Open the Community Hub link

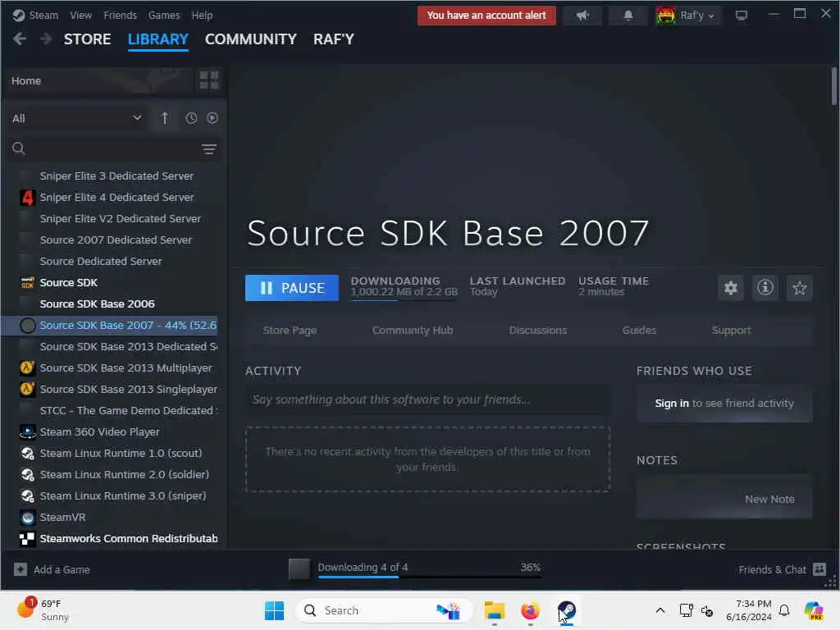tap(413, 330)
